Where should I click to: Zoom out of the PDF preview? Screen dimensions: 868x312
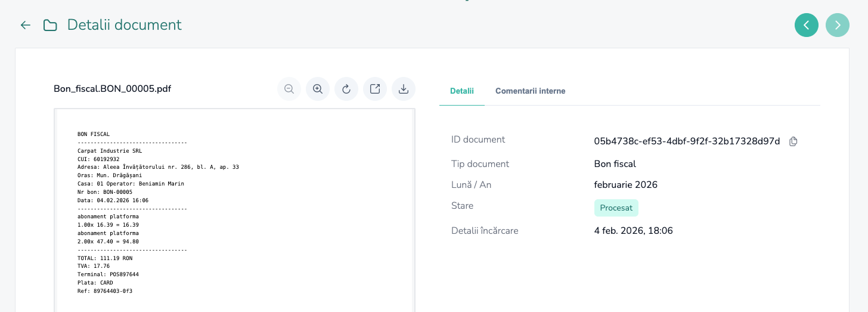click(289, 89)
